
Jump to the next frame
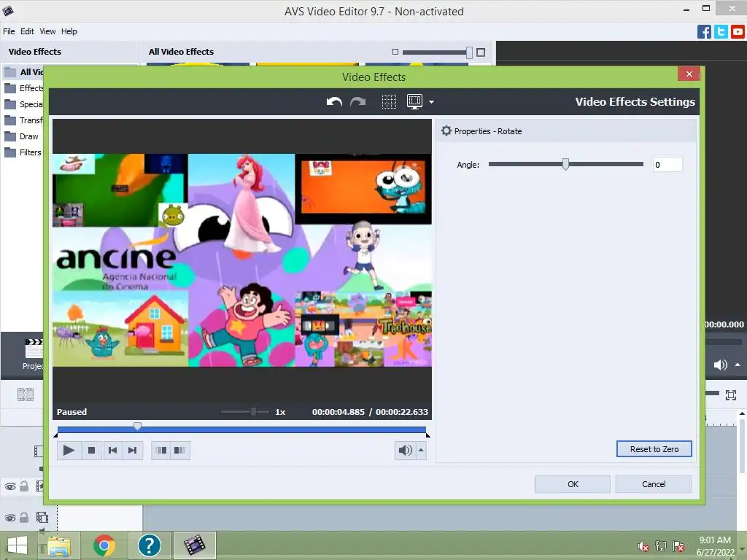pos(133,450)
